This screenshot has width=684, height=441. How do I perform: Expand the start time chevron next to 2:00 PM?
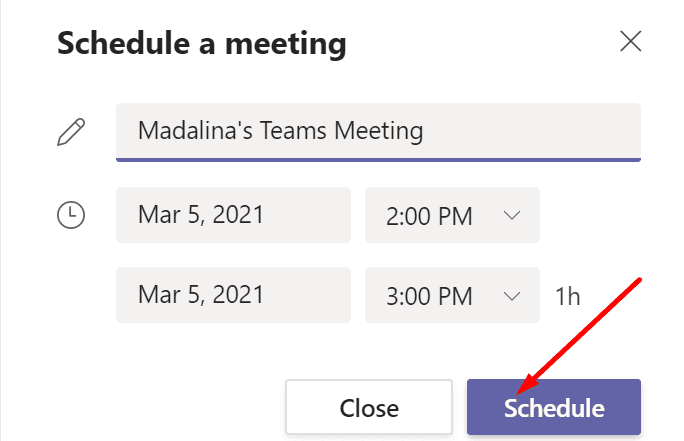point(512,215)
